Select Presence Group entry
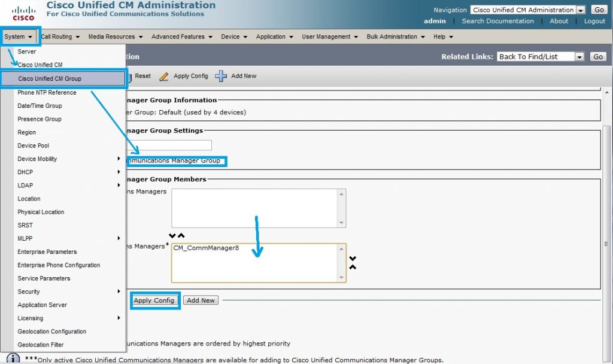Image resolution: width=613 pixels, height=364 pixels. pos(39,119)
